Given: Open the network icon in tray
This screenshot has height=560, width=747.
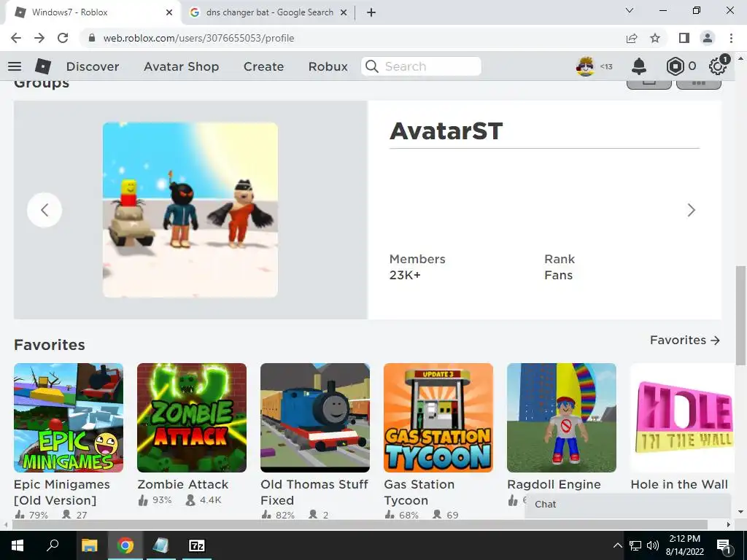Looking at the screenshot, I should [635, 545].
